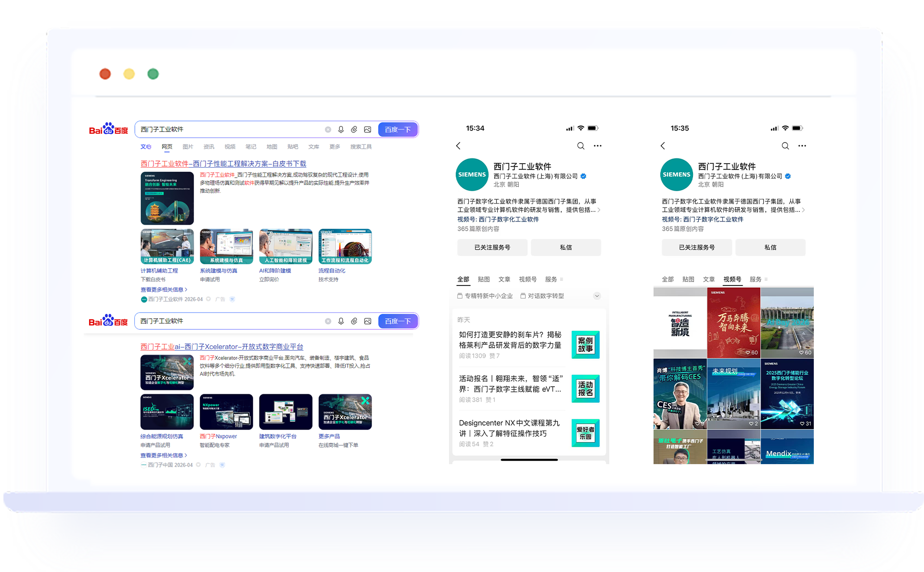Click the image search icon above the Xcelerator result

pos(368,321)
